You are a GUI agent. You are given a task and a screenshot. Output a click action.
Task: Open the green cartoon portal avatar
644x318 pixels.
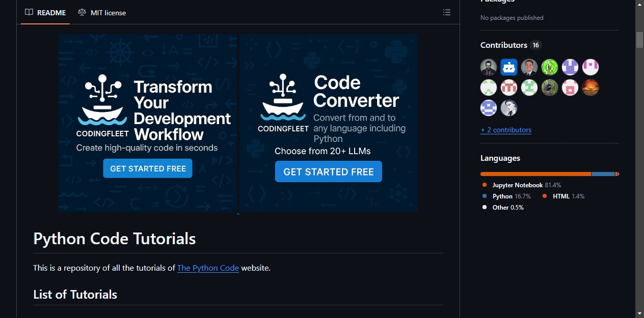click(550, 67)
